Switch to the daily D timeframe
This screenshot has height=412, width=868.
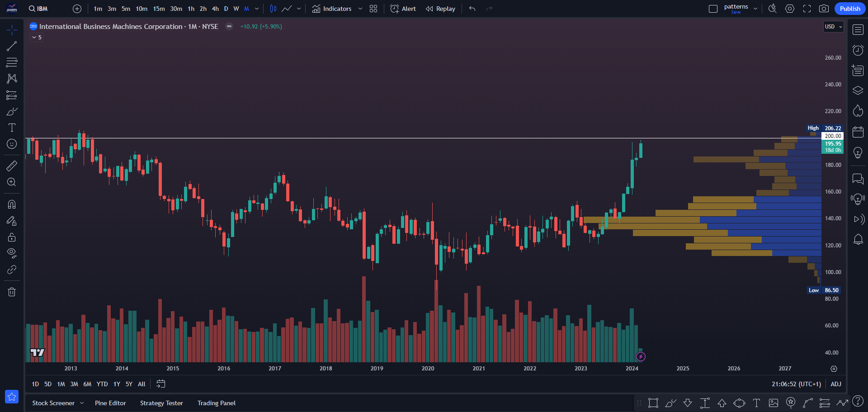226,9
